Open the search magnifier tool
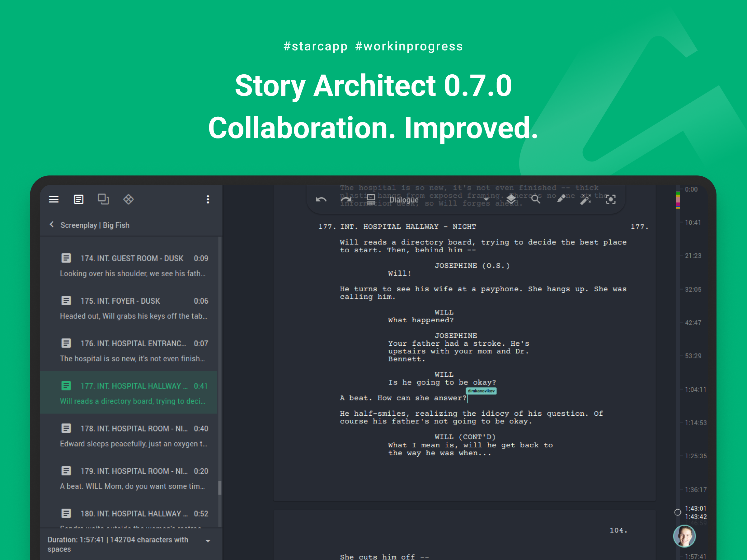 536,199
